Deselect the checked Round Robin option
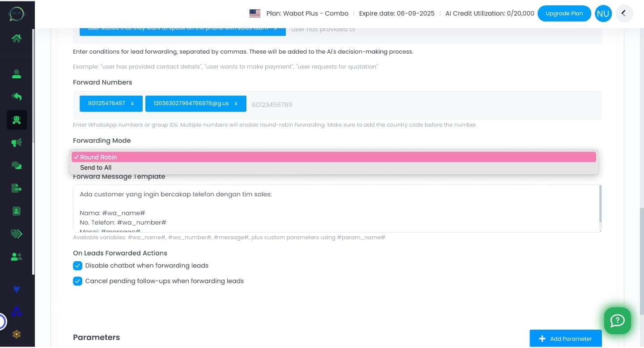The width and height of the screenshot is (644, 348). pos(334,157)
